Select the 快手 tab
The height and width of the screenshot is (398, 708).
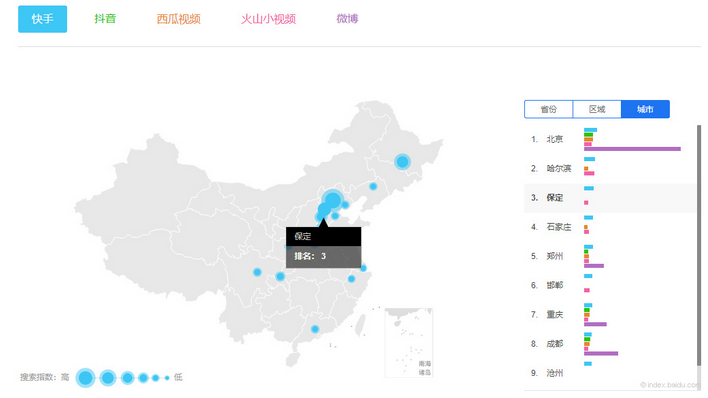click(x=42, y=19)
